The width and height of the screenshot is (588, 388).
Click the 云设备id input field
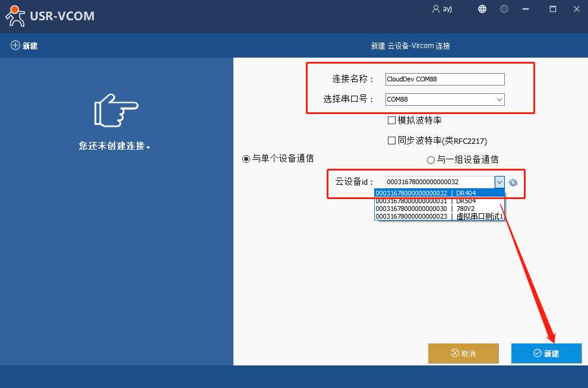pyautogui.click(x=440, y=182)
